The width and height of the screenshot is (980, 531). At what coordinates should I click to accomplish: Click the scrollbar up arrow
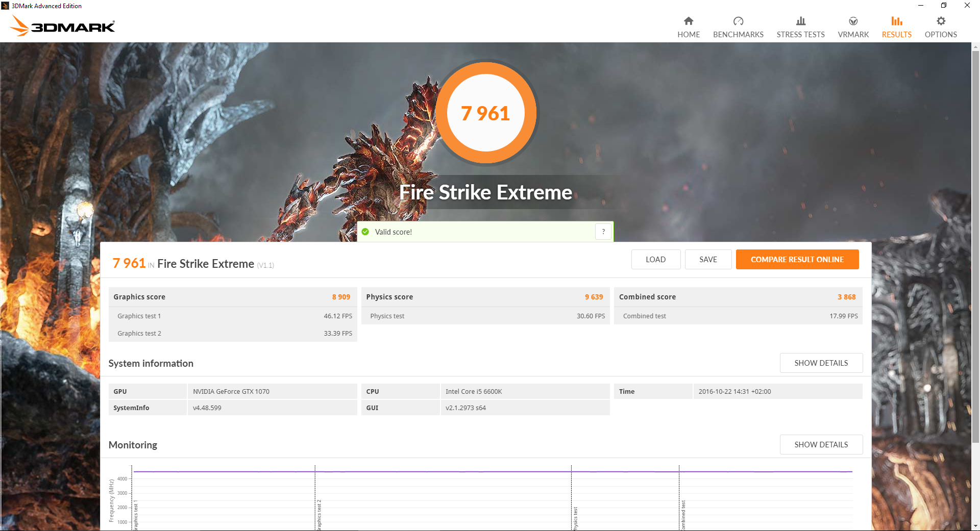coord(975,47)
